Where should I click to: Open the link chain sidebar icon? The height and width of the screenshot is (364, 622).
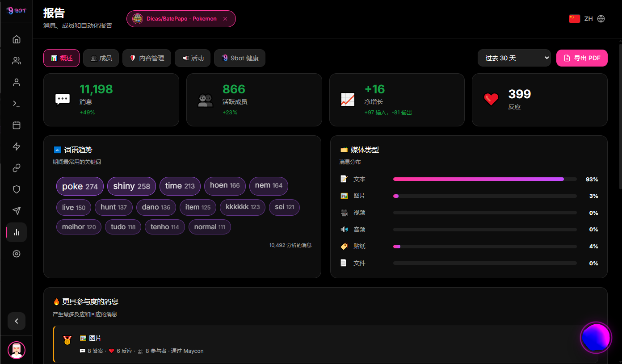point(17,168)
